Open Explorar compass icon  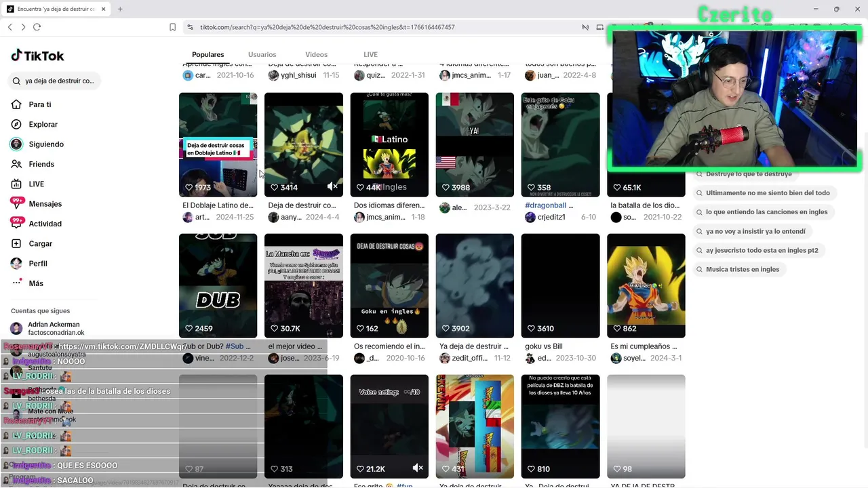tap(16, 124)
